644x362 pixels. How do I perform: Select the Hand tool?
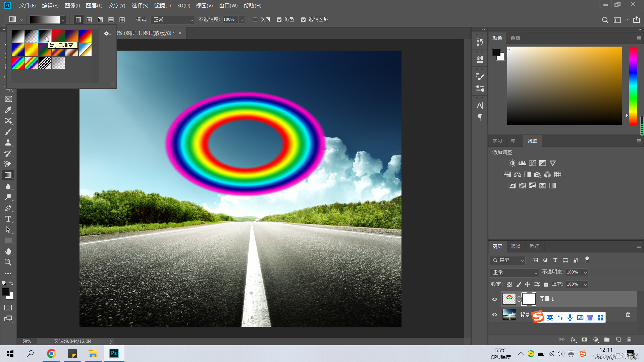[x=8, y=251]
